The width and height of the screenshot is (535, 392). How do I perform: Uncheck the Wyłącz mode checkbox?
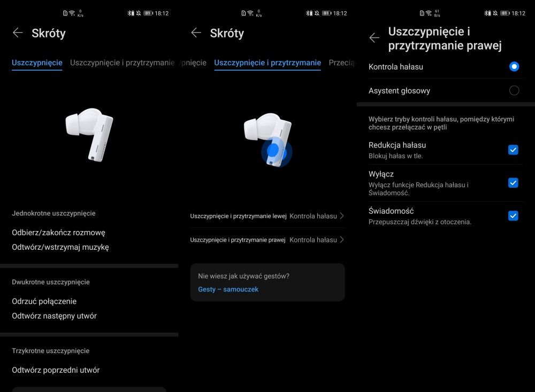513,183
